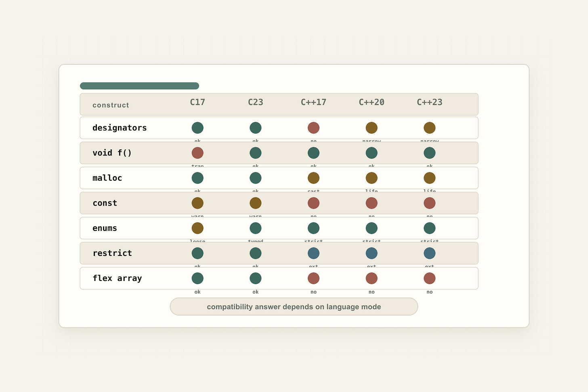Click the flex array C17 green dot
Viewport: 588px width, 392px height.
tap(197, 278)
